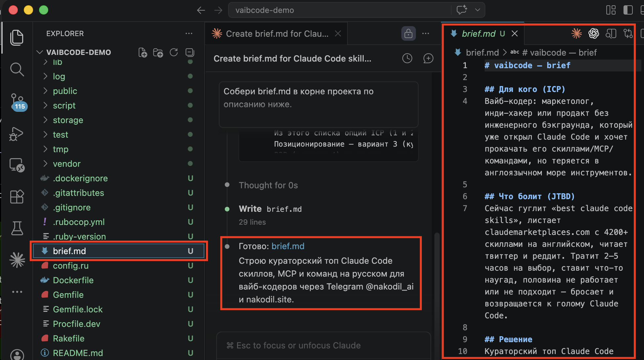The image size is (644, 360).
Task: Open Gemfile in the Explorer
Action: click(x=119, y=295)
